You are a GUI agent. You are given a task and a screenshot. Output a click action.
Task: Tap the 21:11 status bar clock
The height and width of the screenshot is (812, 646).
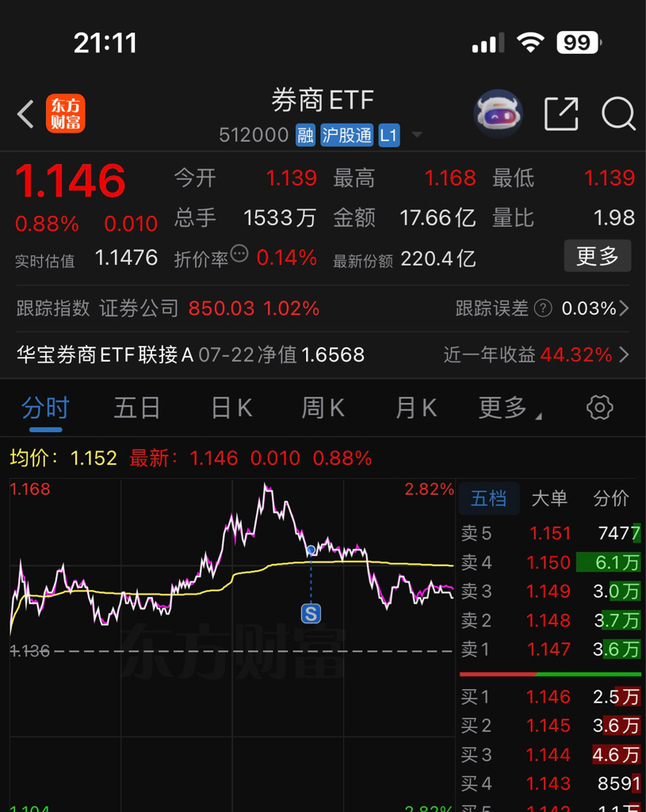[105, 43]
